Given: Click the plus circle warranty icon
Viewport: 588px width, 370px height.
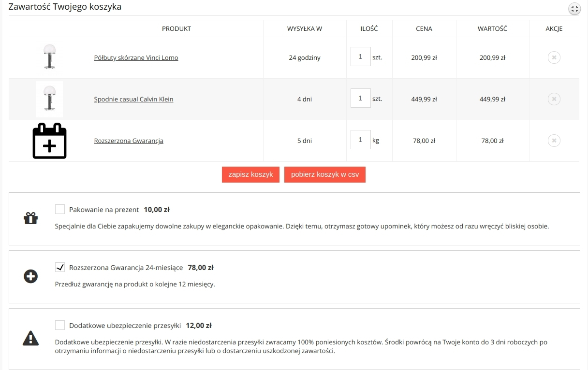Looking at the screenshot, I should (x=30, y=277).
